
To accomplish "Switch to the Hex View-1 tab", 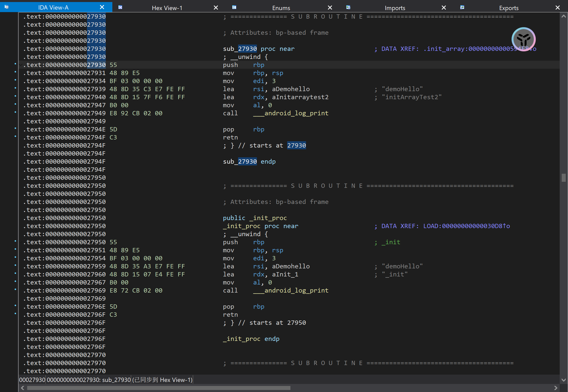I will click(x=167, y=8).
